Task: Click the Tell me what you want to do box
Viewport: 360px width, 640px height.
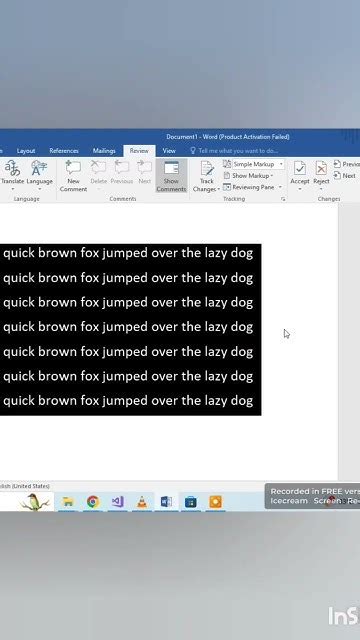Action: [x=234, y=151]
